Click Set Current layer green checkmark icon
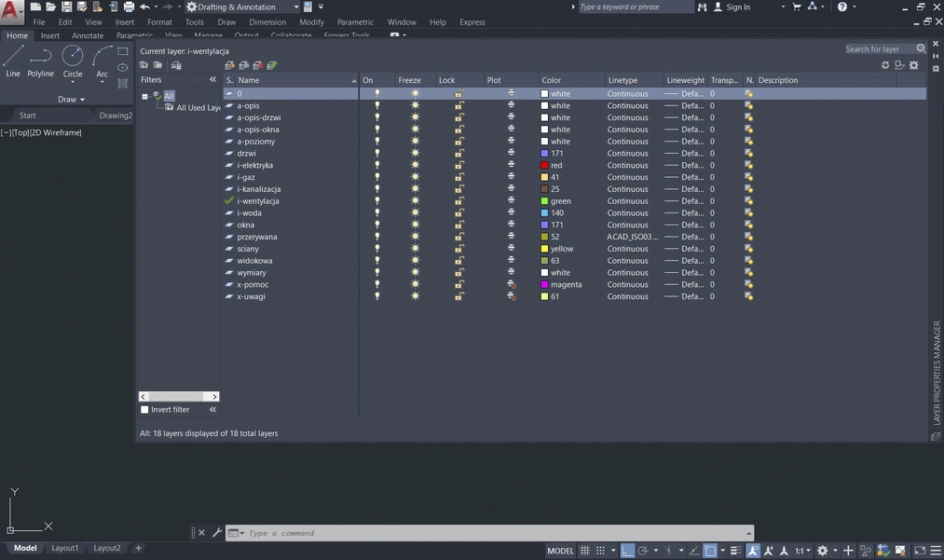This screenshot has width=944, height=560. point(272,65)
